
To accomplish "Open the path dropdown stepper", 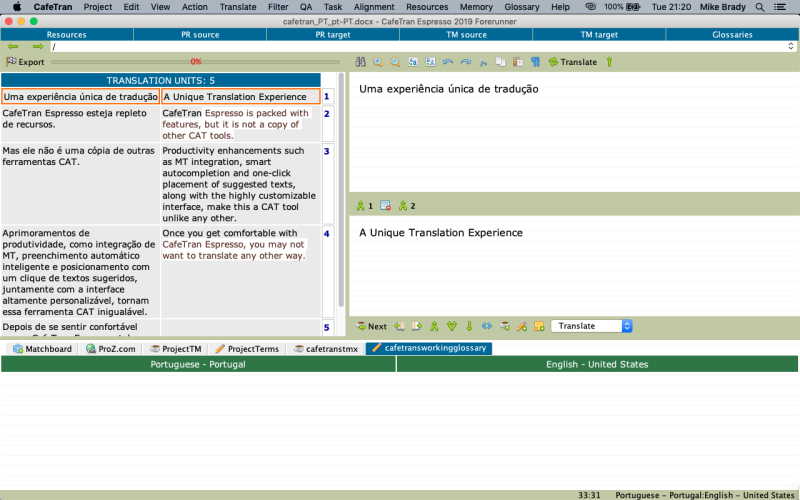I will click(791, 46).
